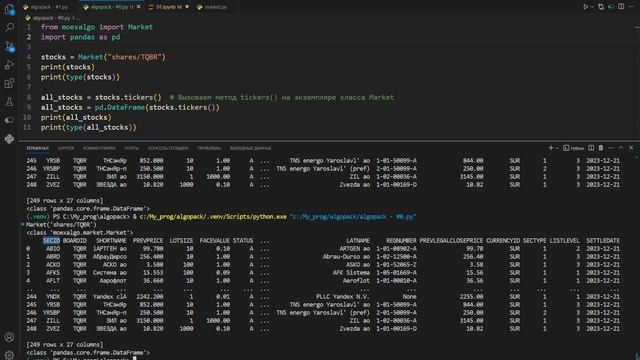Click the PREVLEGALCLOSEPRICE column header in terminal
The width and height of the screenshot is (640, 360).
pos(451,240)
